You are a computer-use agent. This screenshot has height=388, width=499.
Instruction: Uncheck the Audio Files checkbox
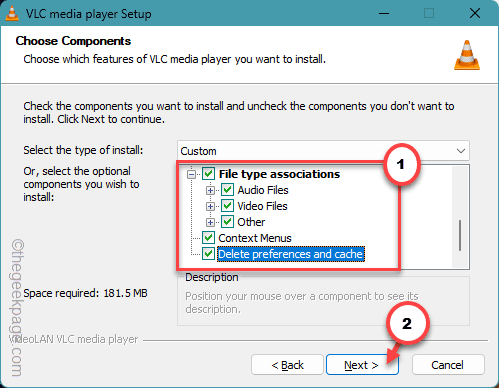[x=228, y=190]
